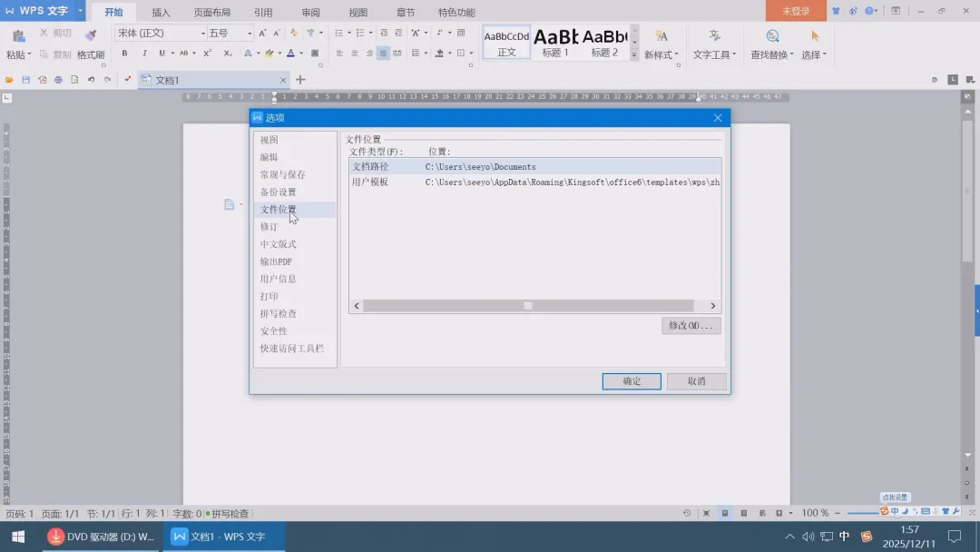Open bullet list dropdown arrow
The image size is (980, 552).
[348, 33]
